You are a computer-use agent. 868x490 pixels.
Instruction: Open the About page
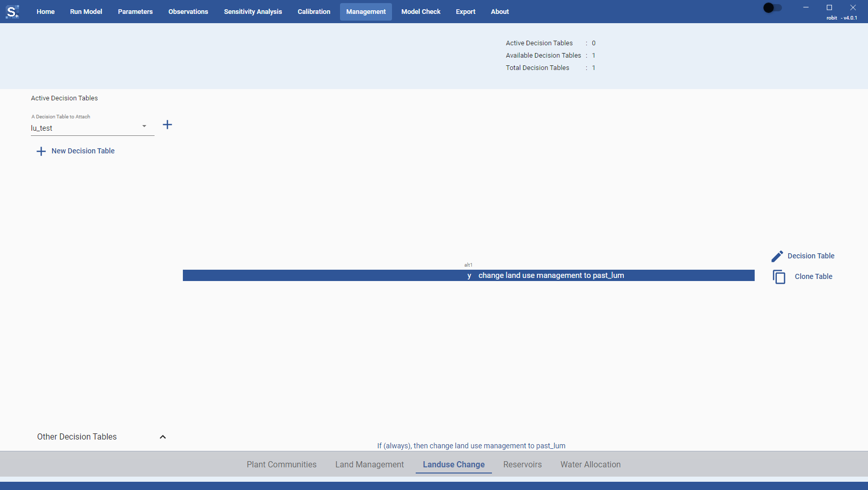point(500,12)
